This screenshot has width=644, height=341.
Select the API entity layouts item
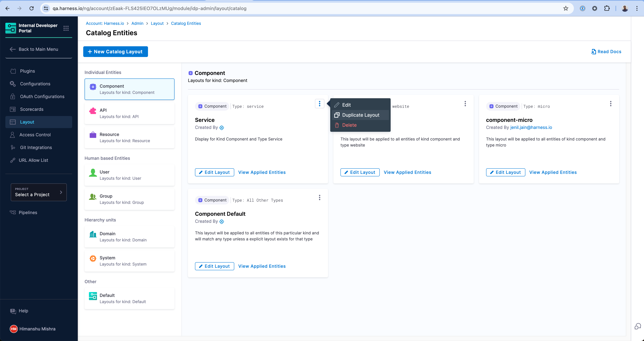(129, 113)
